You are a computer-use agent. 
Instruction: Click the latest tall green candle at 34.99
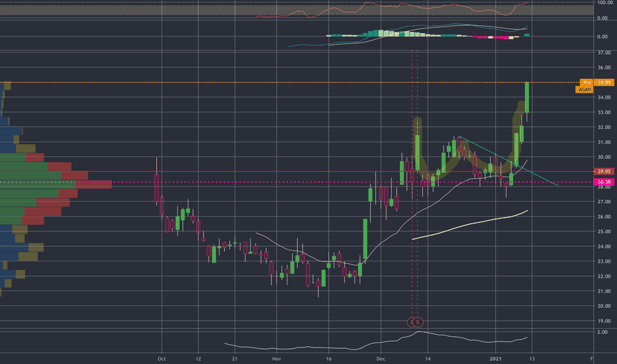coord(527,97)
